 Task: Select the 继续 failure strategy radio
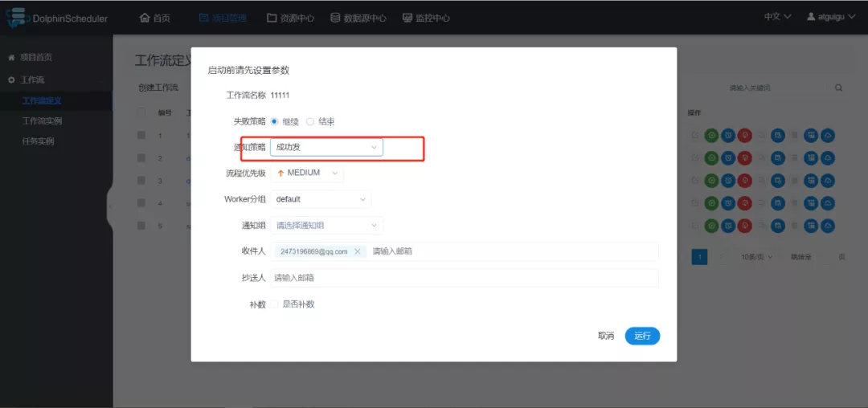[275, 121]
